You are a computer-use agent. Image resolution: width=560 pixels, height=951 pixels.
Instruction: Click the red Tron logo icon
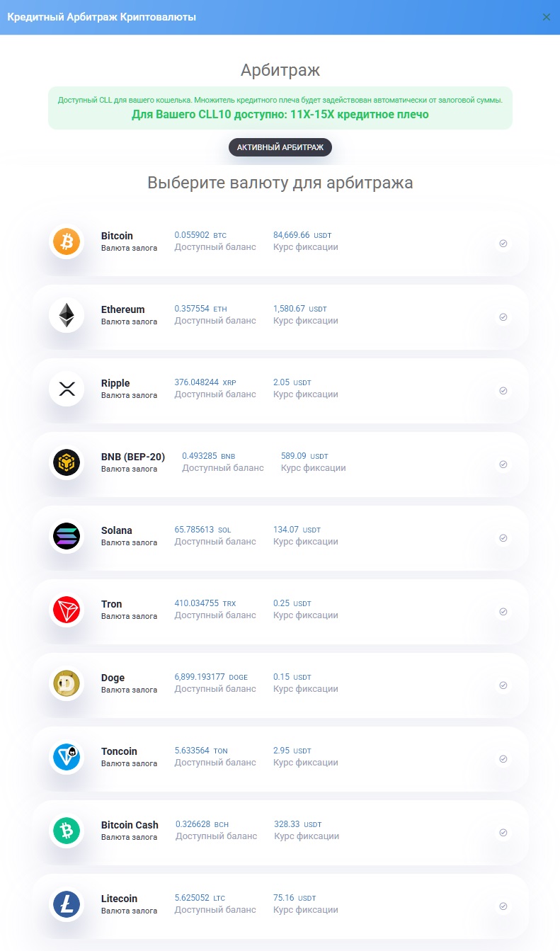click(67, 610)
